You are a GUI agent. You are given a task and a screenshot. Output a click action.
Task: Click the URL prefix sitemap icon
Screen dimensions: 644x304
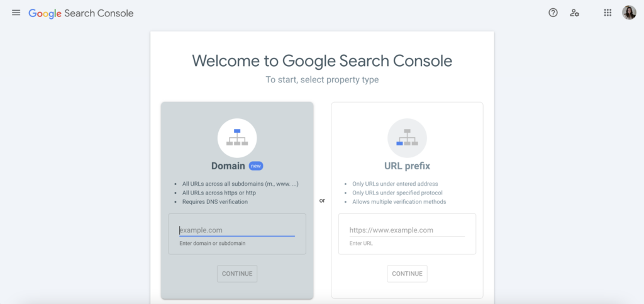[x=407, y=138]
